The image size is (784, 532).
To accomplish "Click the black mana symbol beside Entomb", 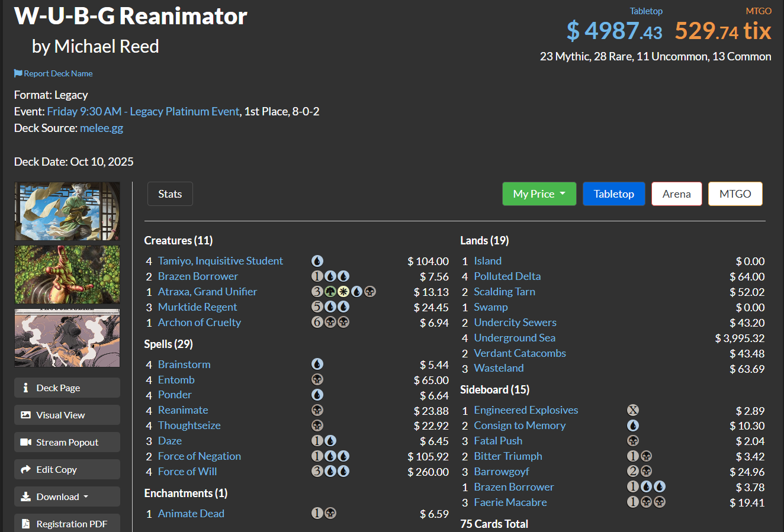I will 317,380.
